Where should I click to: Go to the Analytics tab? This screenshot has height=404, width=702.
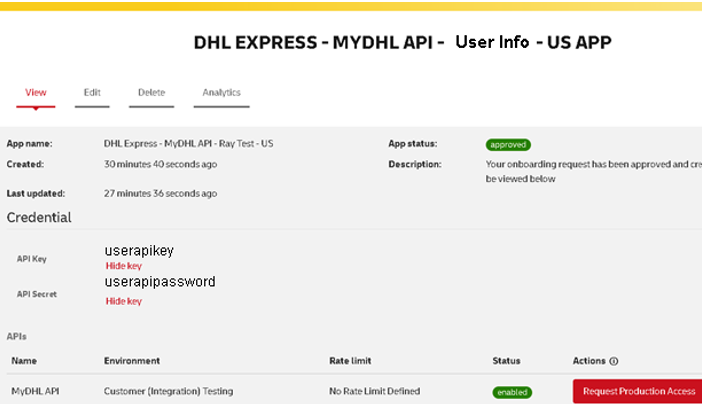pos(221,93)
